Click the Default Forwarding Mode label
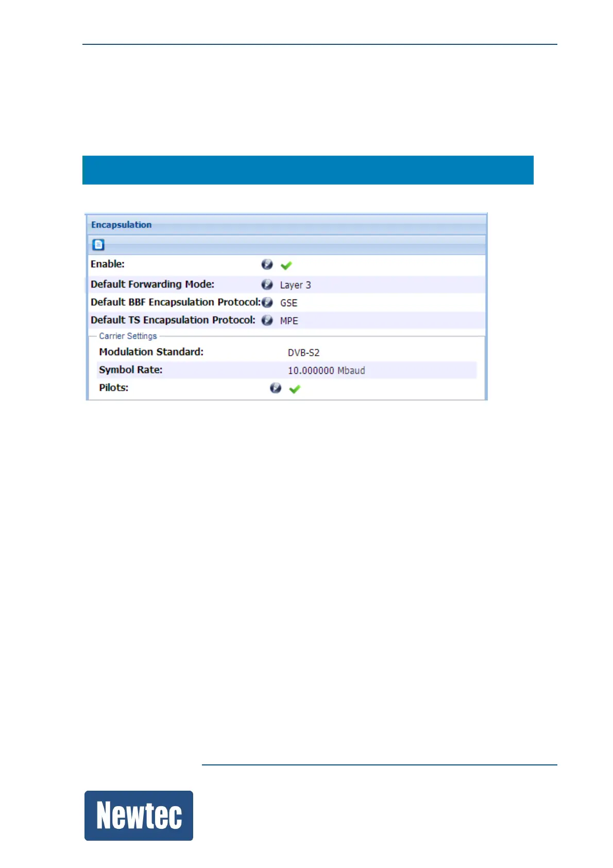The width and height of the screenshot is (613, 868). pyautogui.click(x=152, y=285)
